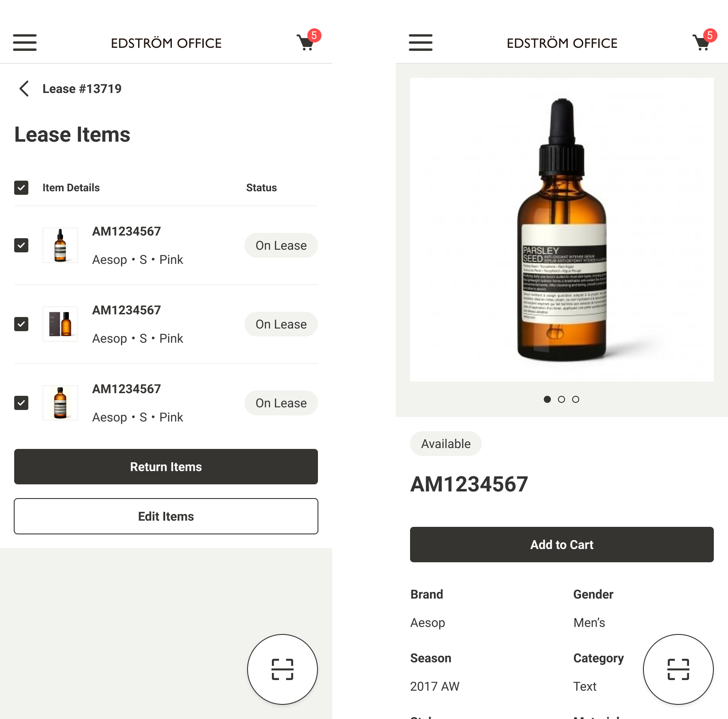
Task: Uncheck the first AM1234567 lease item
Action: pos(21,245)
